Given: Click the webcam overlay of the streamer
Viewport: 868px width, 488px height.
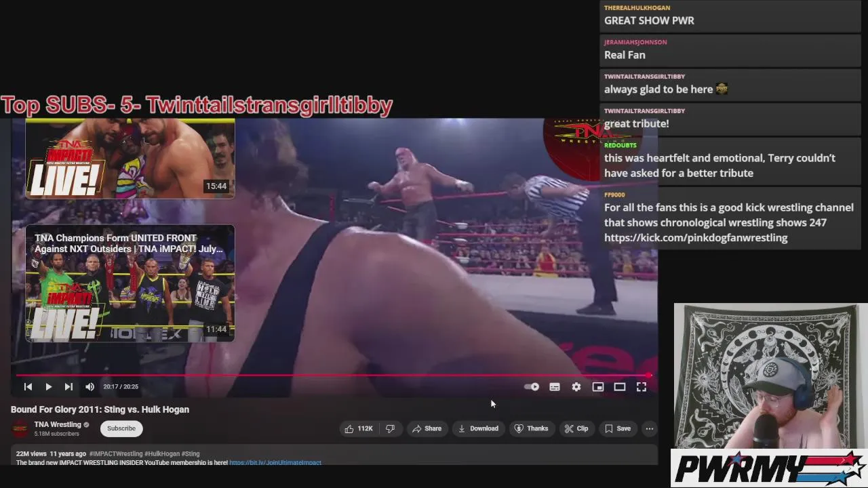Looking at the screenshot, I should point(770,376).
